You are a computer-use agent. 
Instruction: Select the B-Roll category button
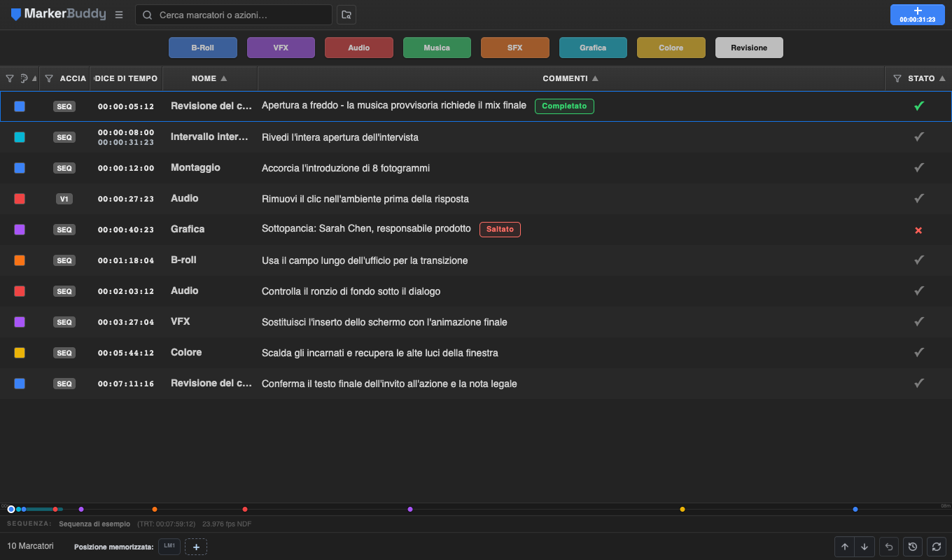(202, 48)
